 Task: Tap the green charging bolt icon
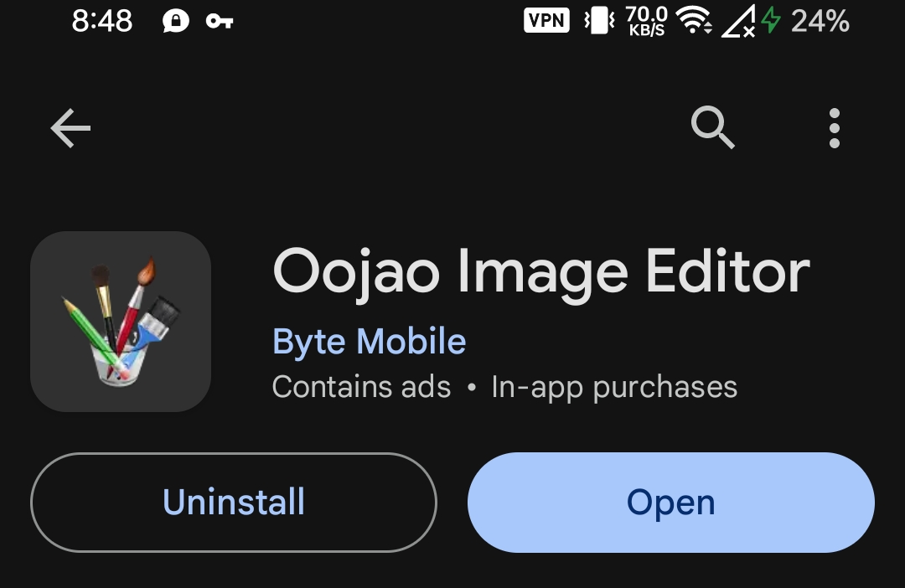coord(770,21)
